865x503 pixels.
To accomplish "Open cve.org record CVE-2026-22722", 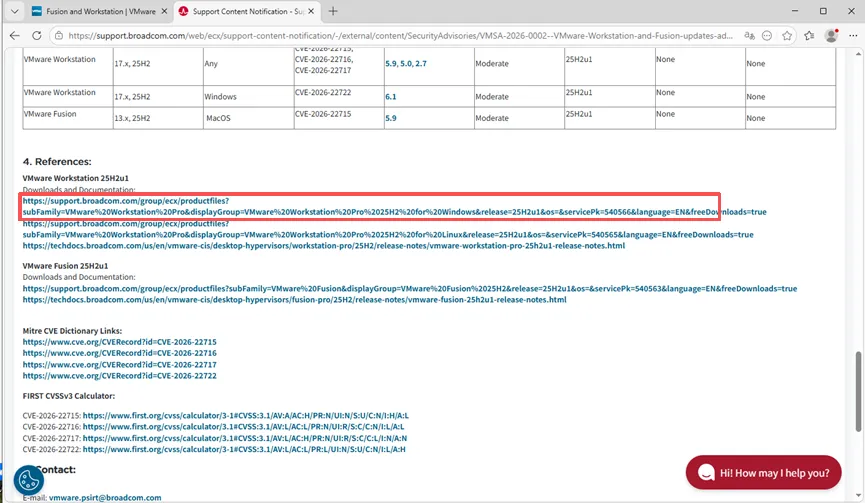I will click(120, 376).
